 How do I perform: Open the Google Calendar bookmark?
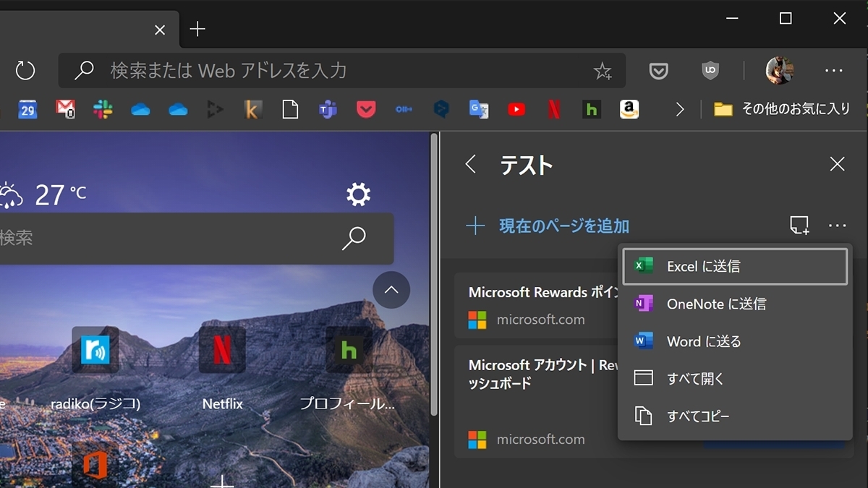(x=27, y=109)
